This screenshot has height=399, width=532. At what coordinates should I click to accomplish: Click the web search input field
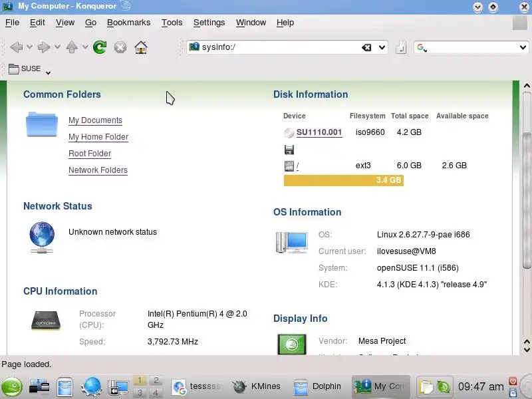click(473, 47)
